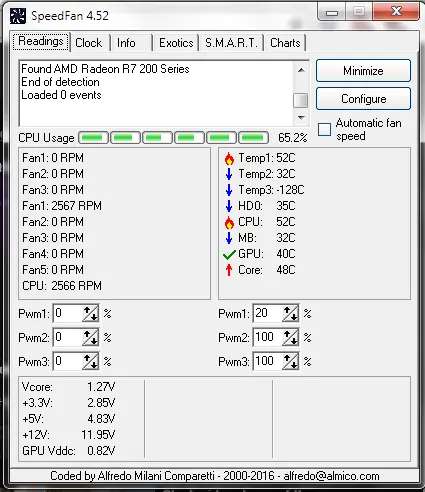
Task: Enable the Automatic fan speed checkbox
Action: 324,129
